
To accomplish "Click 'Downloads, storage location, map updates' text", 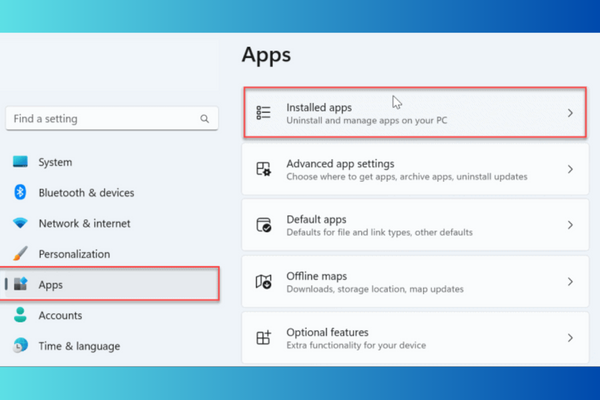I will pyautogui.click(x=375, y=289).
